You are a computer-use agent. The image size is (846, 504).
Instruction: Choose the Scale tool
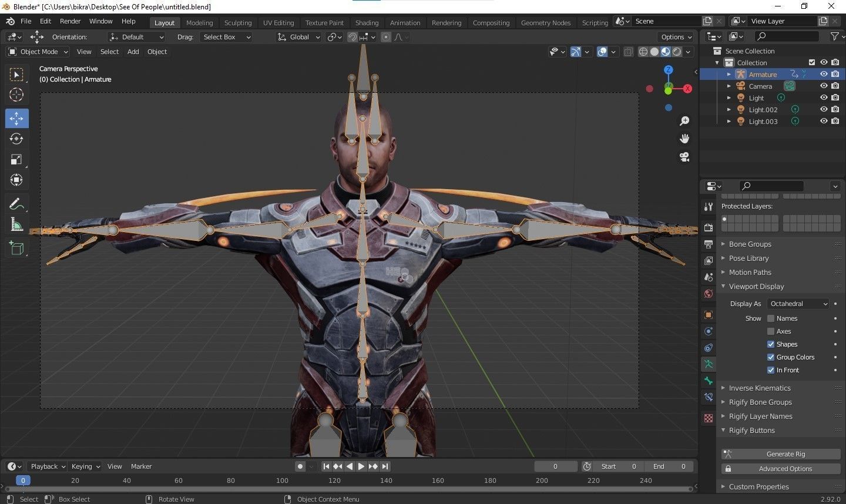(x=16, y=159)
